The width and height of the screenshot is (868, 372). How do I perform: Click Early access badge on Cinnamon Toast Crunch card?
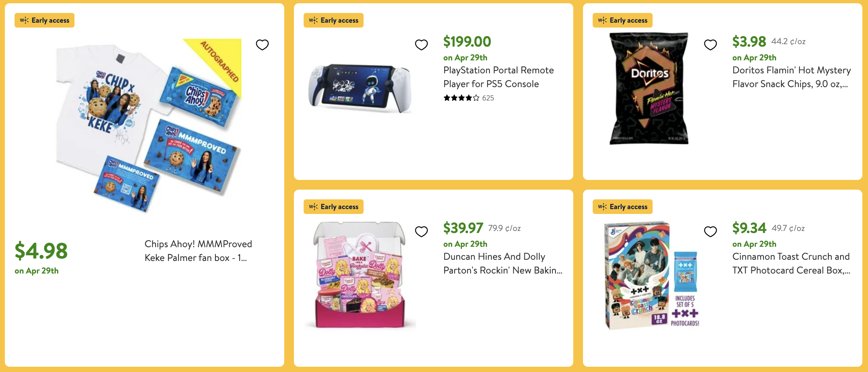coord(623,207)
